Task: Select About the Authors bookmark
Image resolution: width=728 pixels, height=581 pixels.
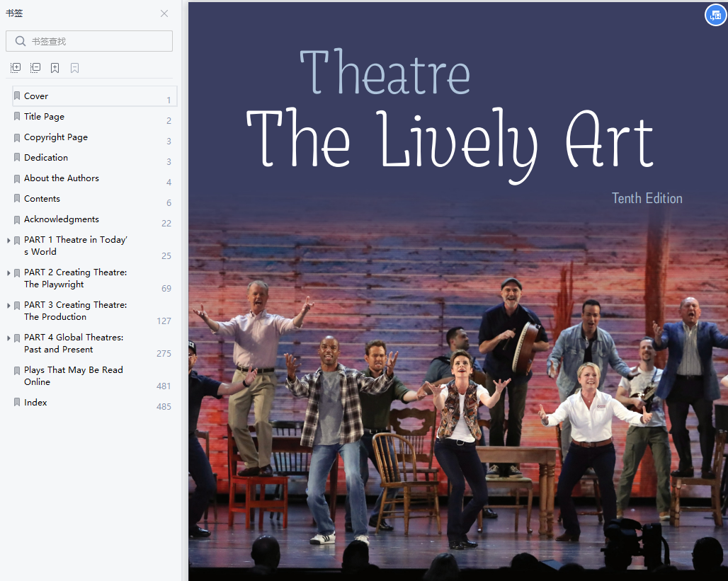Action: pyautogui.click(x=62, y=178)
